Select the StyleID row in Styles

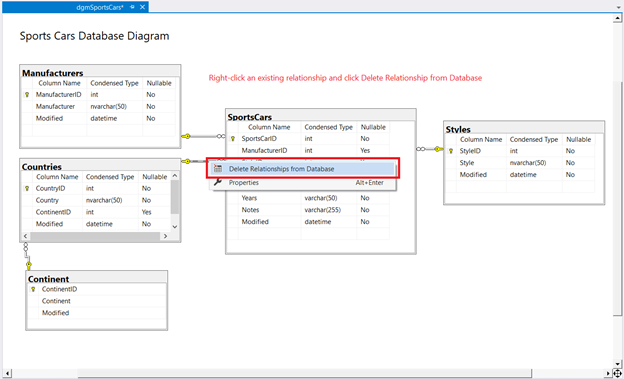(x=520, y=151)
